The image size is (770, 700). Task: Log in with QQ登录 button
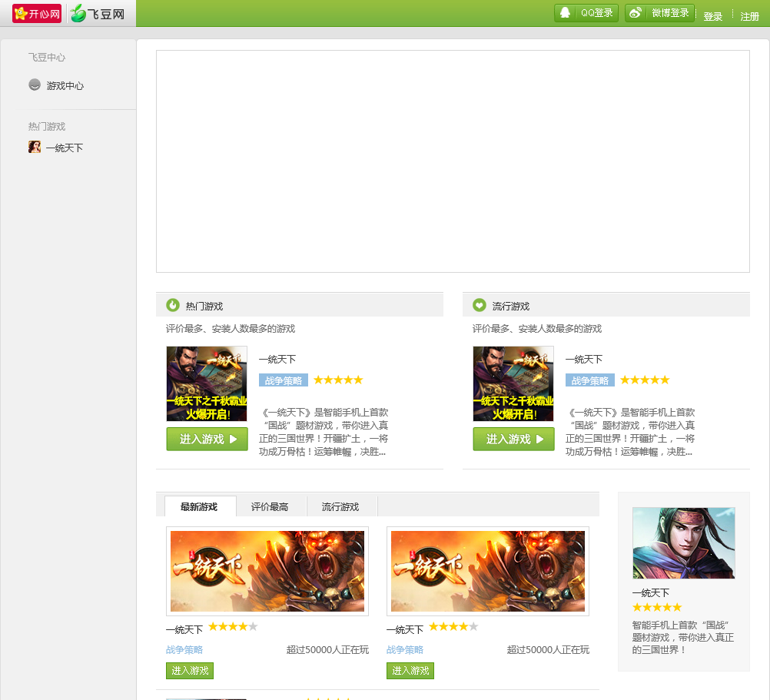click(x=586, y=13)
